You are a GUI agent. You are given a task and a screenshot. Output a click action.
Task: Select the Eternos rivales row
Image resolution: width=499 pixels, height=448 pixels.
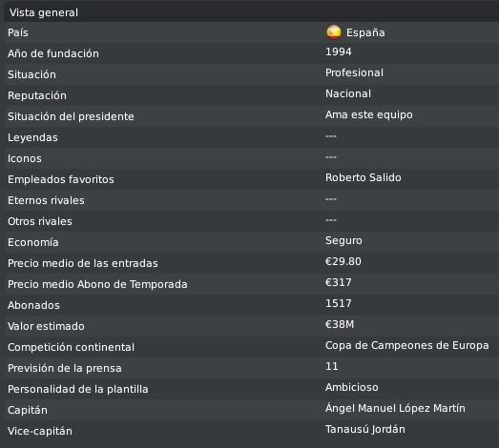click(252, 200)
